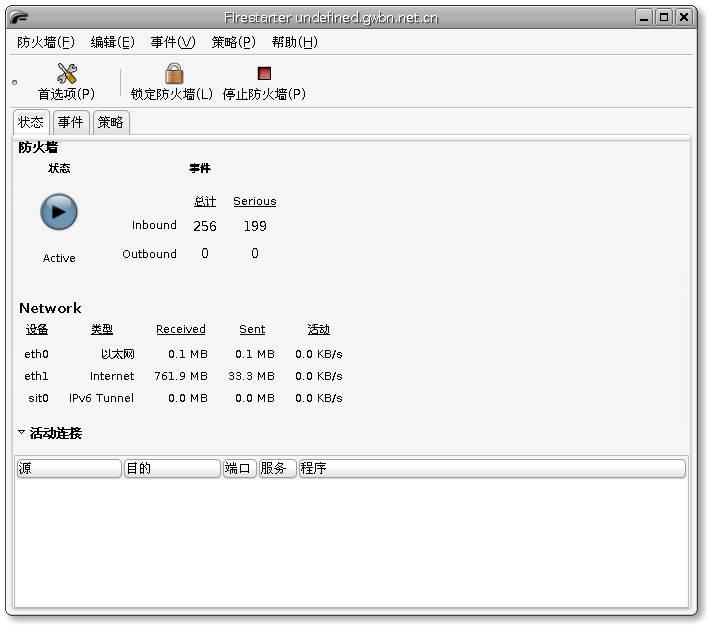Open the 防火墙(F) menu
The image size is (707, 625).
tap(46, 42)
